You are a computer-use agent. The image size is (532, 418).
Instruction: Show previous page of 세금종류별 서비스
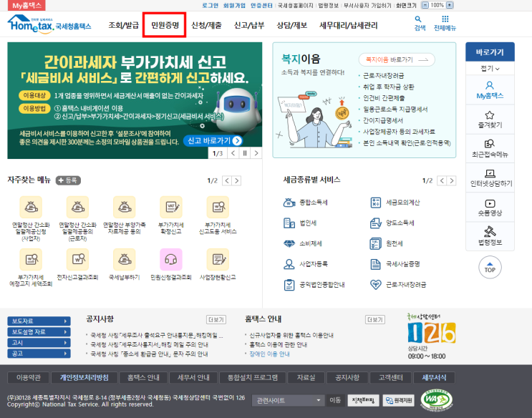click(442, 180)
